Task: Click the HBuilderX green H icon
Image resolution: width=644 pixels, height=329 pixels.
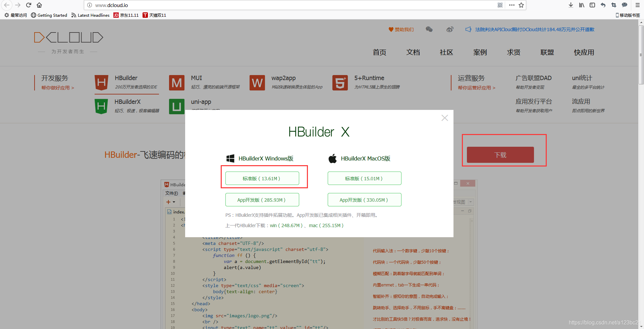Action: [101, 107]
